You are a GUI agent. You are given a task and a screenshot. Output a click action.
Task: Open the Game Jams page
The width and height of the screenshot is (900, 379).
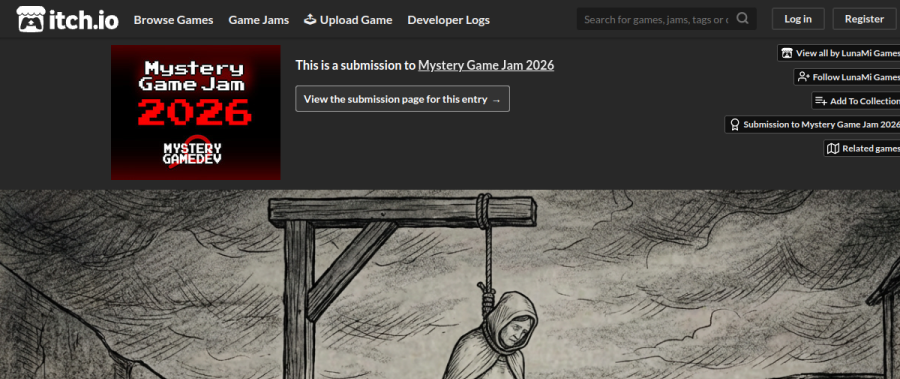pos(258,20)
